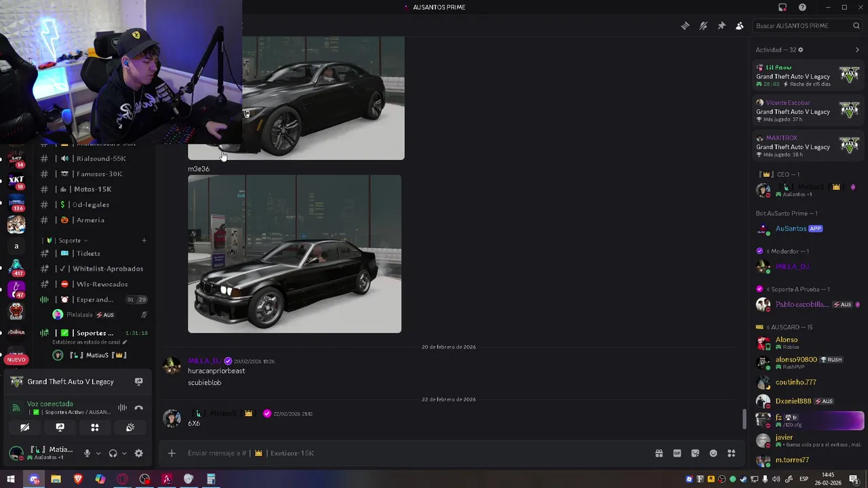Open user settings gear
Screen dimensions: 868x488
tap(139, 453)
